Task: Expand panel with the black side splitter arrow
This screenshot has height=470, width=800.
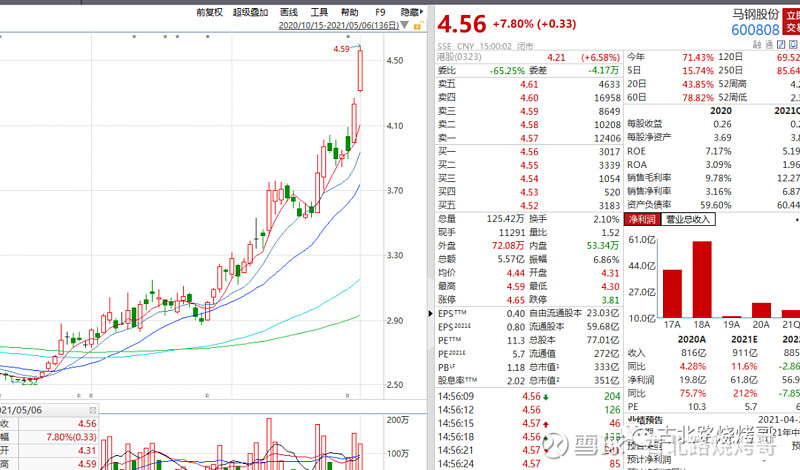Action: [x=431, y=313]
